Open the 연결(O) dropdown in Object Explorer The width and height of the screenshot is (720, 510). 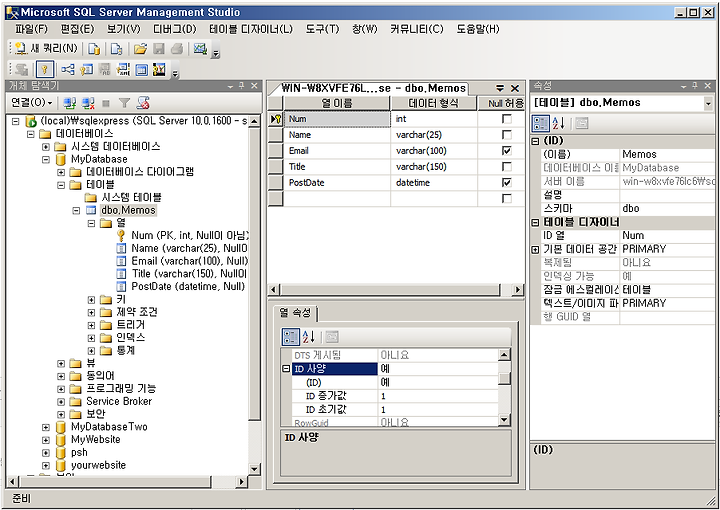31,102
